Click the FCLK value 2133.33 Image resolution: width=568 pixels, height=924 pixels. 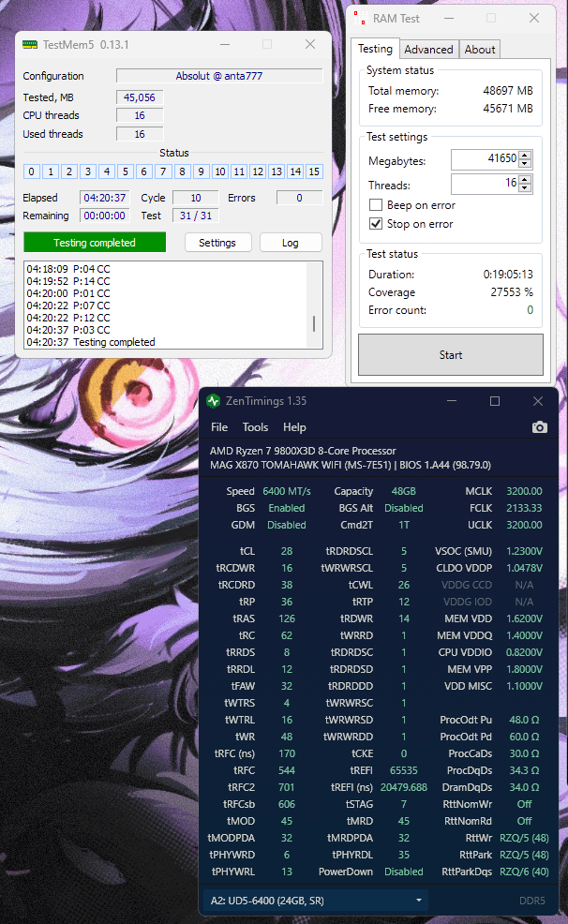click(x=524, y=508)
